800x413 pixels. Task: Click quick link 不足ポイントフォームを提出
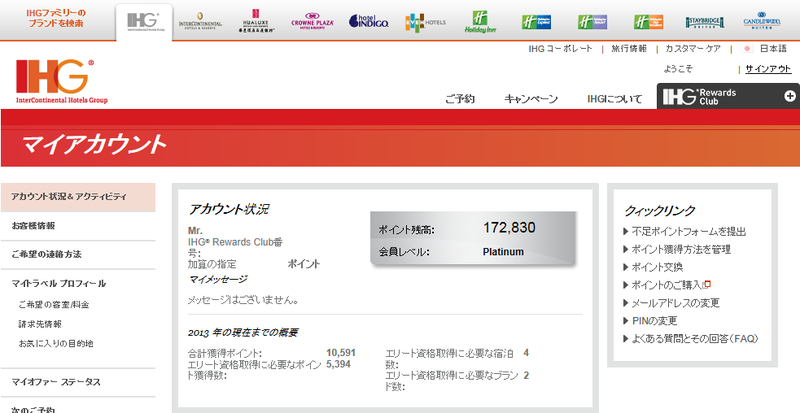689,232
